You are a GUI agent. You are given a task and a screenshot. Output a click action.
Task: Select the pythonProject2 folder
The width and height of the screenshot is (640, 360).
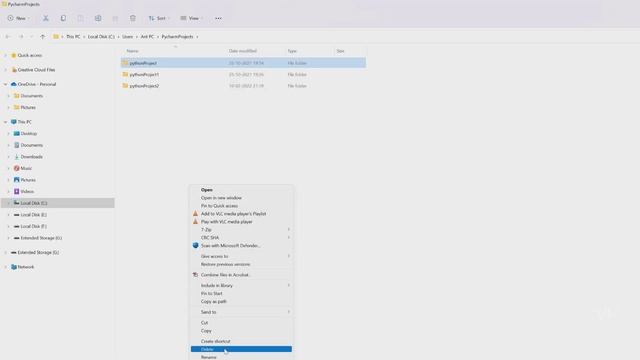coord(144,86)
